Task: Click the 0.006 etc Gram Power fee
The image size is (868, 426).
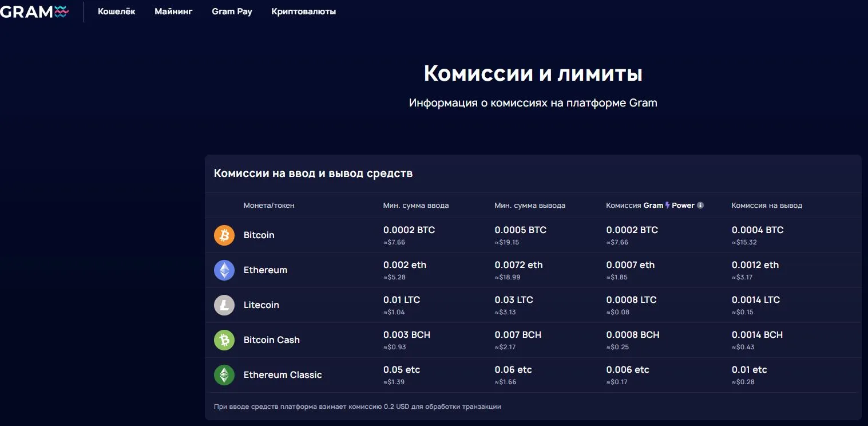Action: (x=628, y=370)
